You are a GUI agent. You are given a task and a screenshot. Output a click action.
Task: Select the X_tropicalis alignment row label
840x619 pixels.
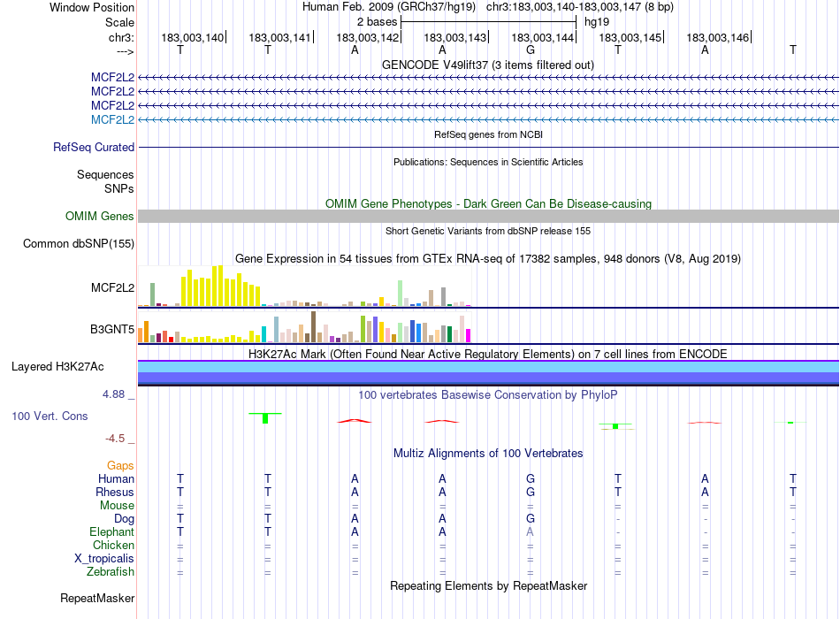[x=104, y=559]
